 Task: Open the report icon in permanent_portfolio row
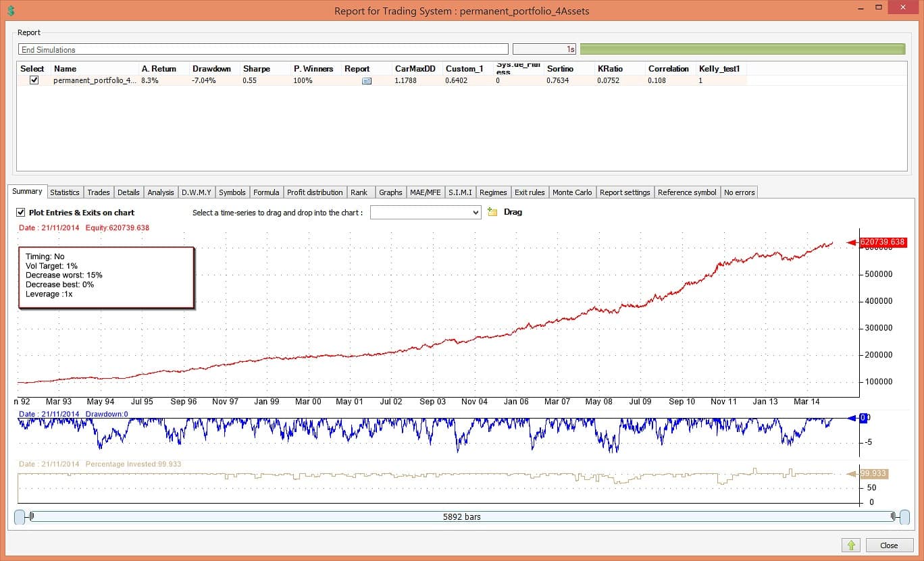click(x=367, y=80)
